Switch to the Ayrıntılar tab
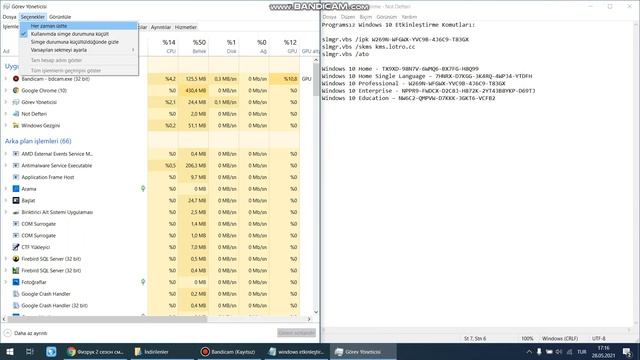The image size is (640, 360). pos(161,27)
